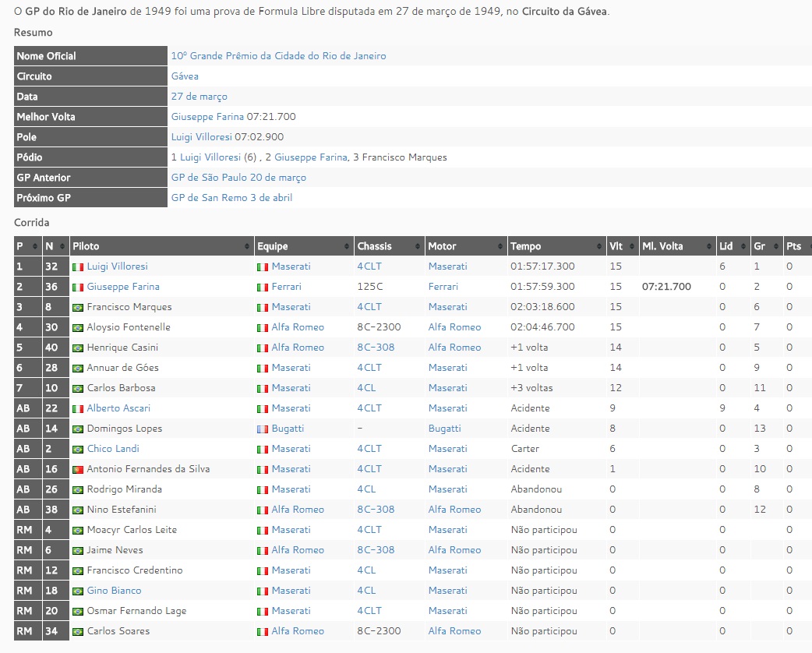Open Alberto Ascari pilot link

point(118,408)
